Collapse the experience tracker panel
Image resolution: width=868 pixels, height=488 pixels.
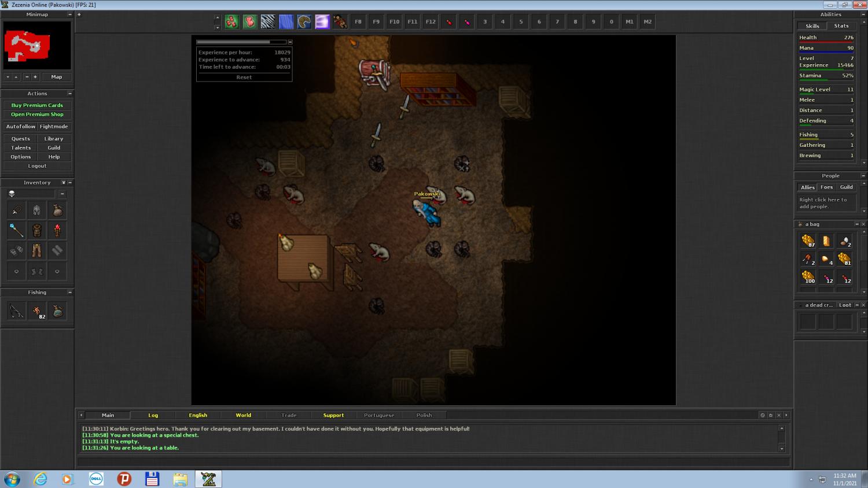pos(290,42)
